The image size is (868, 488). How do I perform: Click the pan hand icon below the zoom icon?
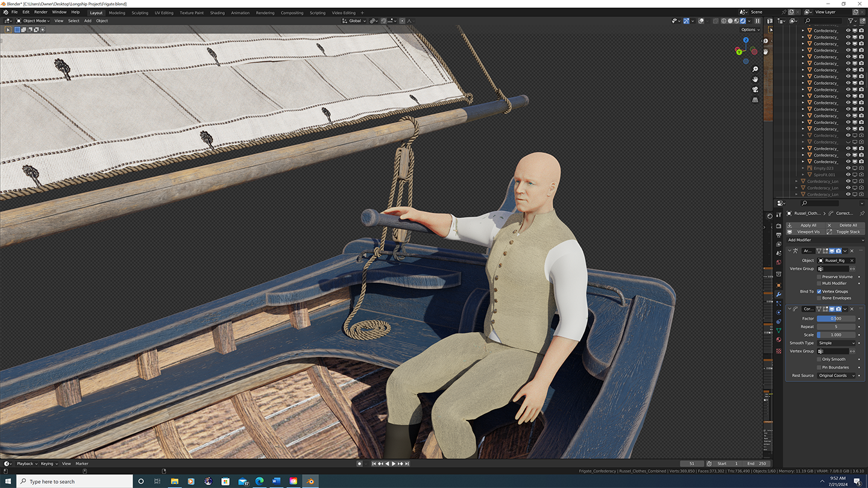pyautogui.click(x=755, y=79)
